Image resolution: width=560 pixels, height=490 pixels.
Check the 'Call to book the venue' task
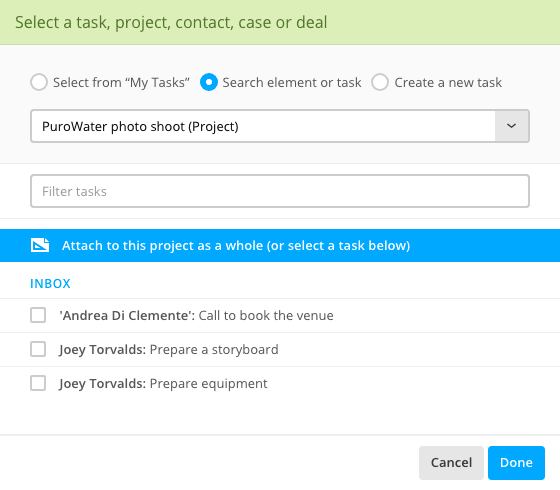click(x=38, y=315)
